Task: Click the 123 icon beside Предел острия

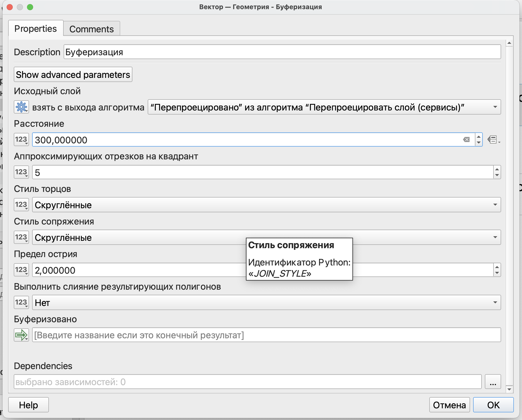Action: [21, 270]
